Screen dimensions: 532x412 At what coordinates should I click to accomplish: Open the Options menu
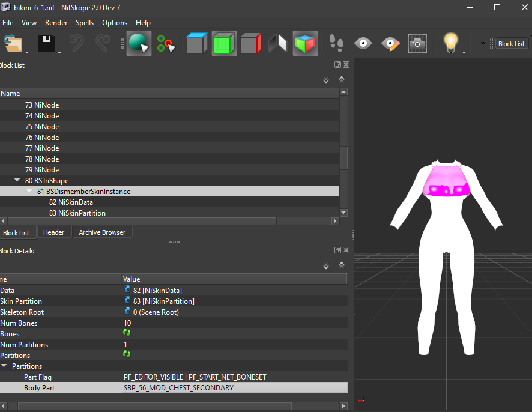pos(115,23)
